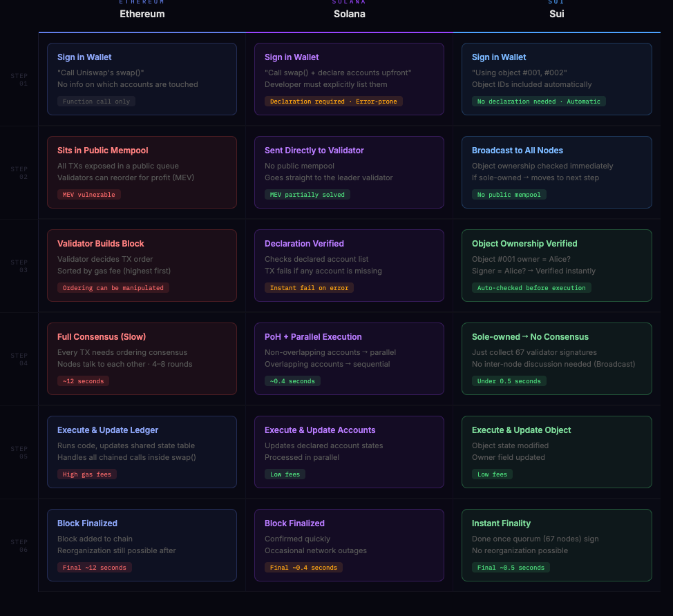
Task: Click text 'Goes straight to the leader validator'
Action: (328, 177)
